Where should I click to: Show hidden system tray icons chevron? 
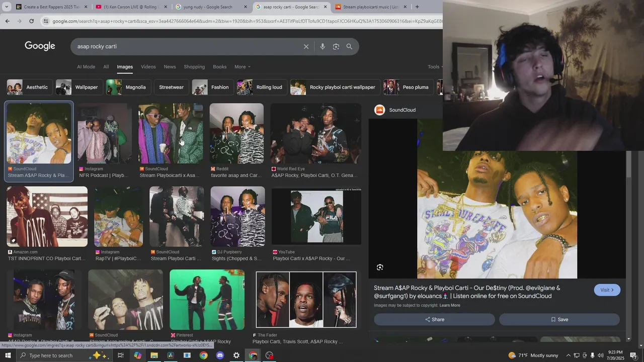click(x=569, y=355)
